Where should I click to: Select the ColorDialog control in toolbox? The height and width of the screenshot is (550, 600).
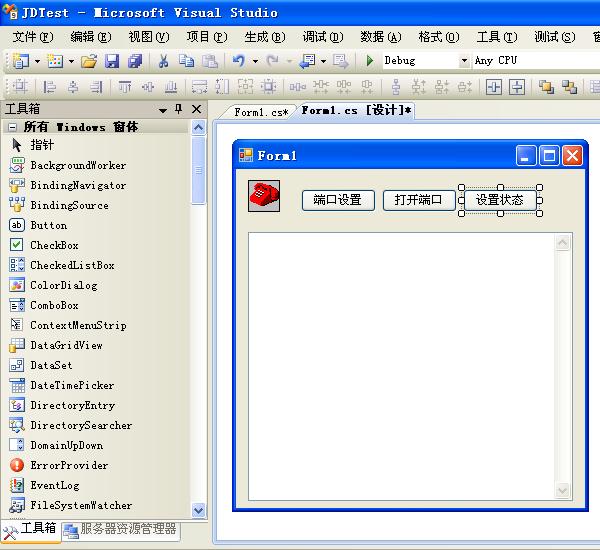click(64, 286)
